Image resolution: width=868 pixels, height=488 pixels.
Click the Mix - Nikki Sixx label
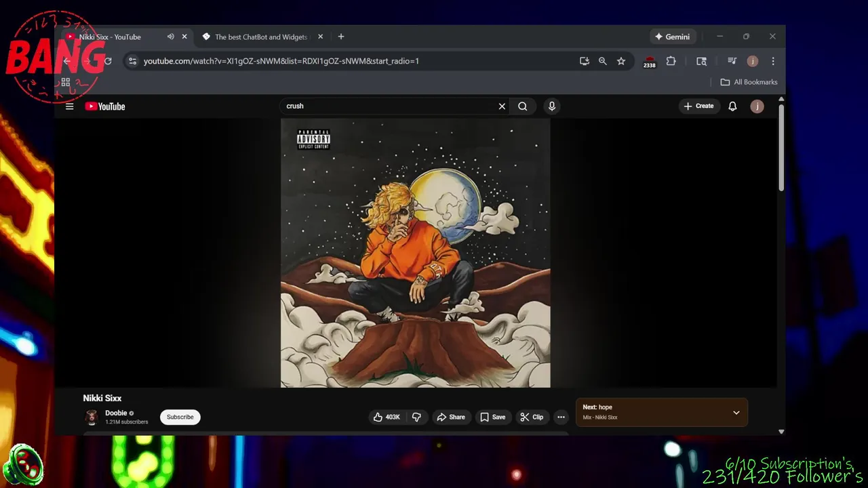pyautogui.click(x=600, y=418)
